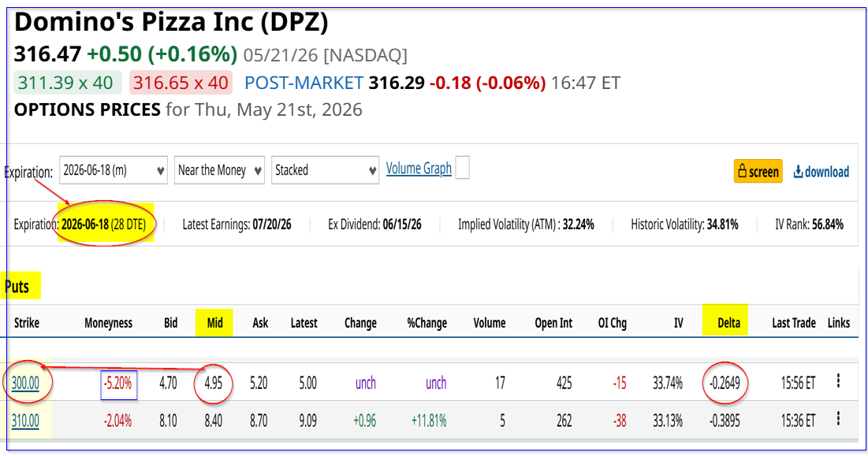Click the 425 open interest cell

coord(564,383)
